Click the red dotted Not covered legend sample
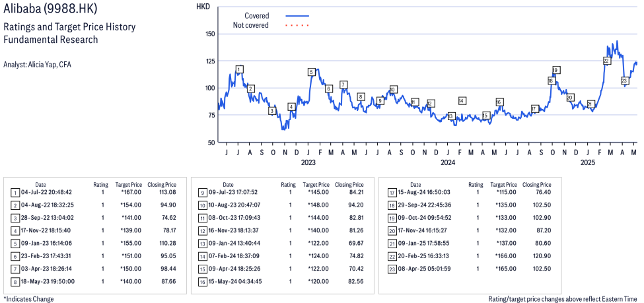Screen dimensions: 644x303 tap(297, 26)
